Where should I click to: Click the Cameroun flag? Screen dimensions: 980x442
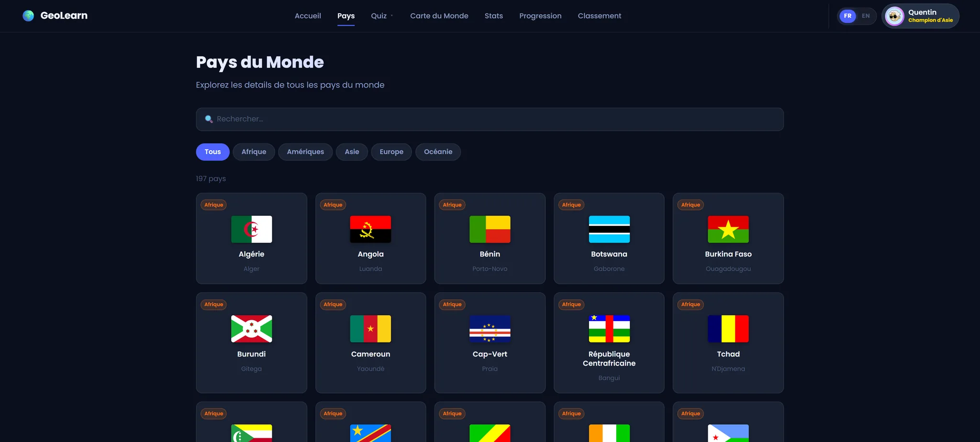(371, 329)
